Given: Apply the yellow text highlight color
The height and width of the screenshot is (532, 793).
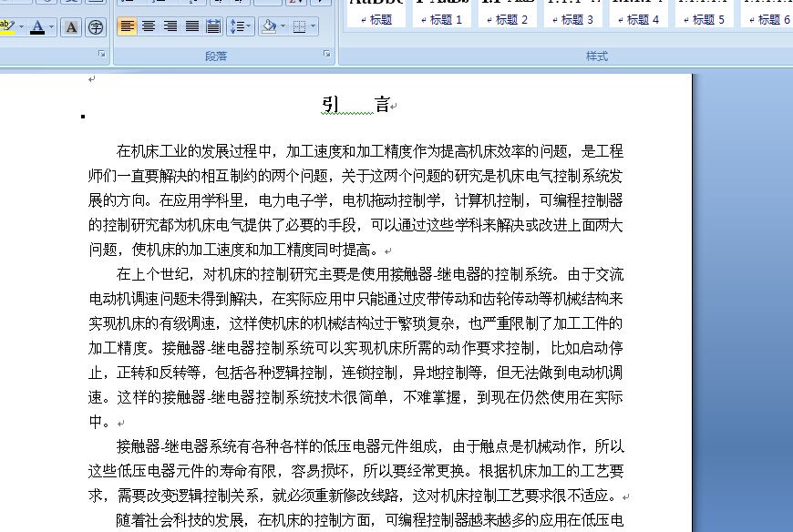Looking at the screenshot, I should (x=7, y=26).
